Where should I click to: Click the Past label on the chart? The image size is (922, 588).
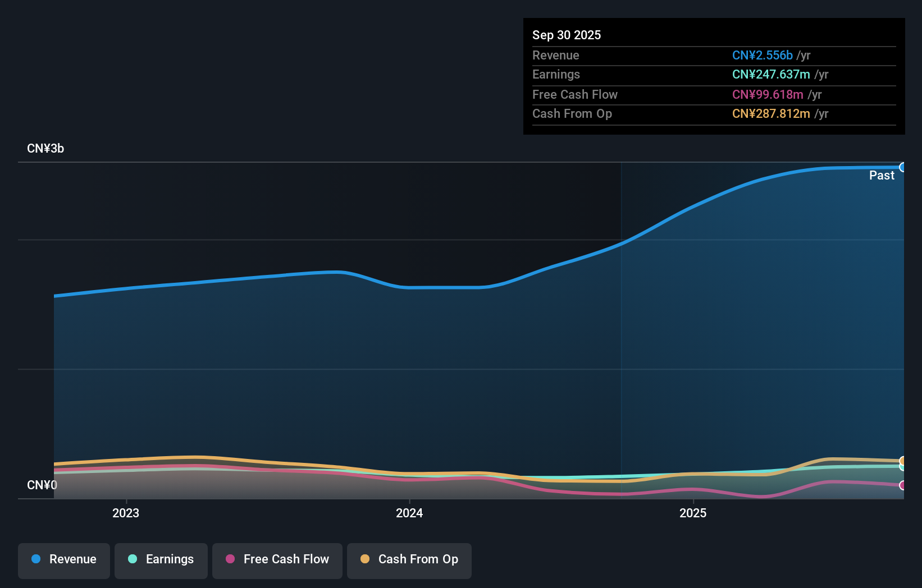(882, 176)
